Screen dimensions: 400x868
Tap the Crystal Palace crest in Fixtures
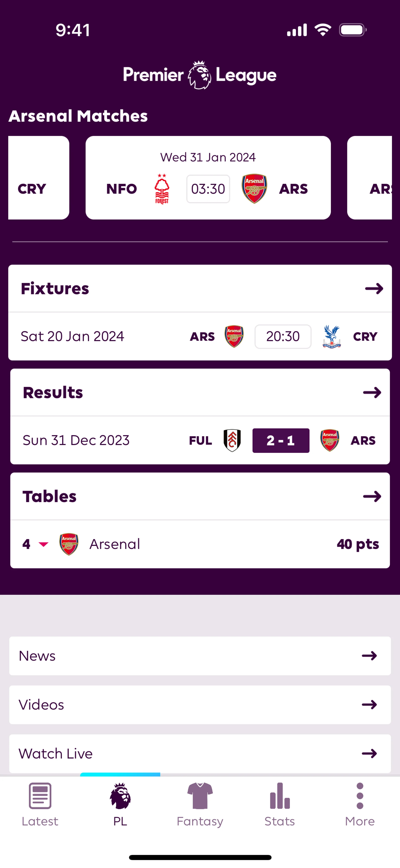pos(332,336)
